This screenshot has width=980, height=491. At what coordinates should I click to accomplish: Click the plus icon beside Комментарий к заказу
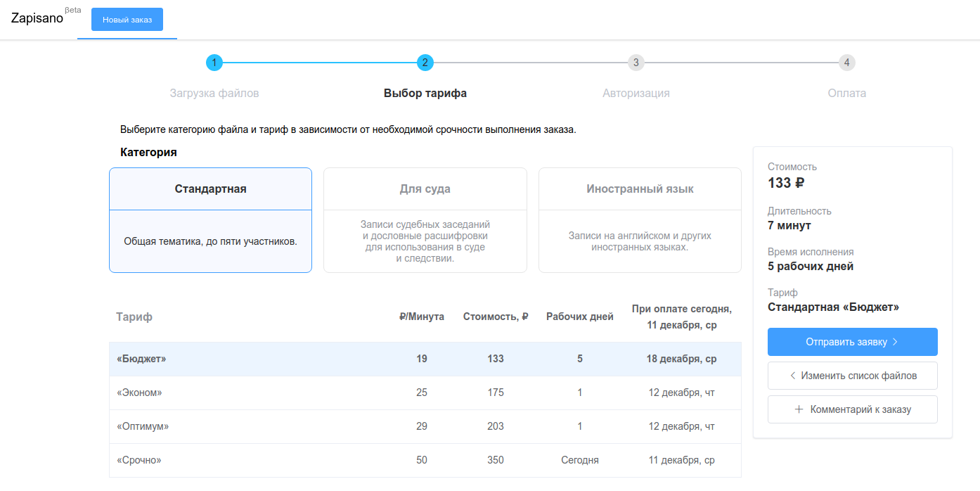click(x=799, y=409)
